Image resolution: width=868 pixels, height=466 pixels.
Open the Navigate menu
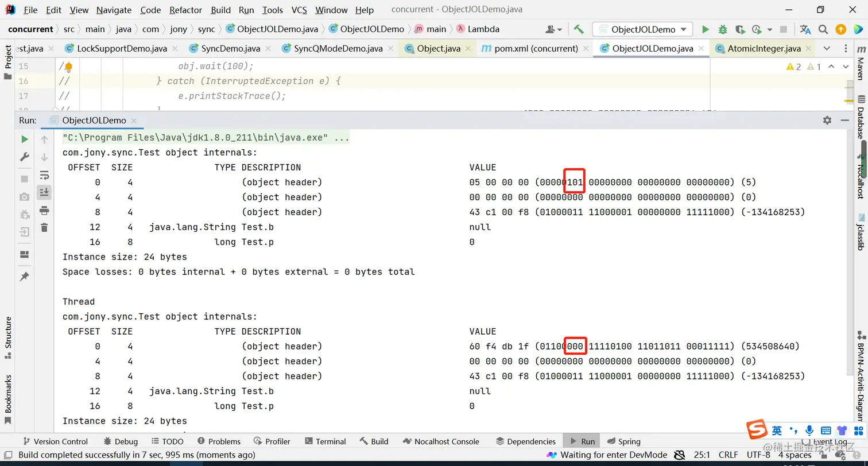(114, 10)
